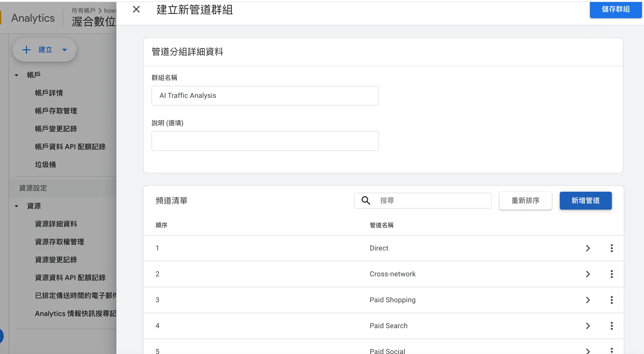Save the group with 儲存群組 button
This screenshot has height=354, width=644.
[x=616, y=9]
